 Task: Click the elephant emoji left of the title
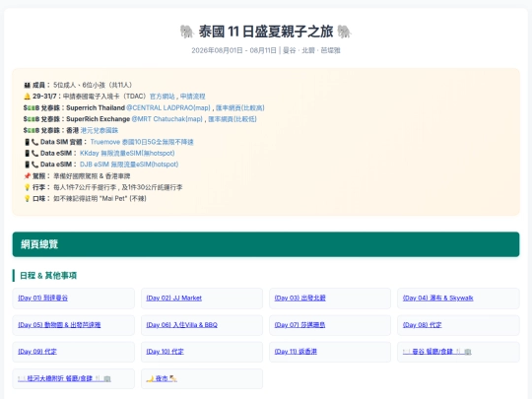point(187,32)
